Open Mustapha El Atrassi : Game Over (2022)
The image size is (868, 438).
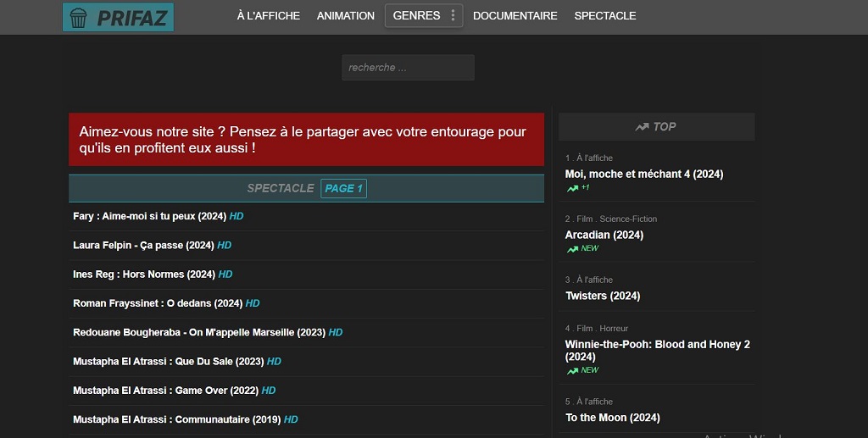pyautogui.click(x=166, y=391)
